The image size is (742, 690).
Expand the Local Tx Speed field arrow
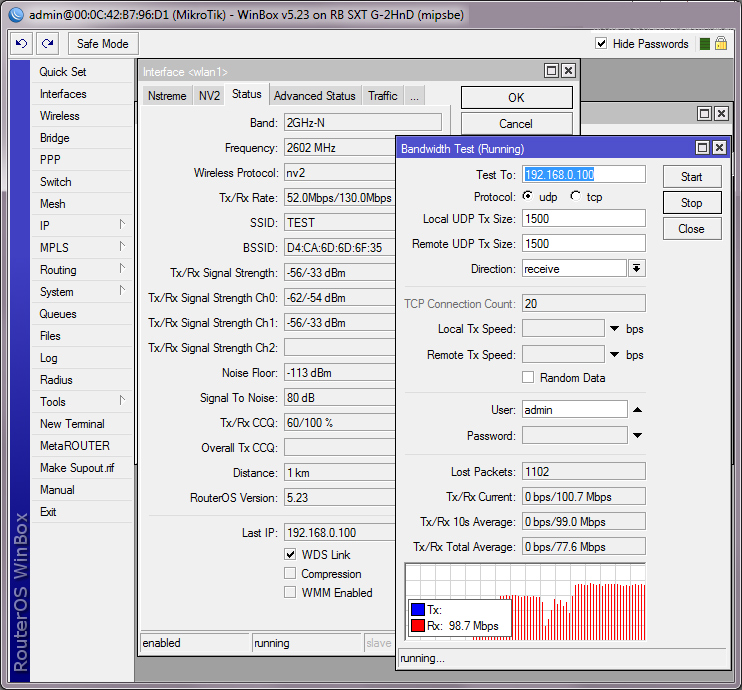[x=614, y=328]
